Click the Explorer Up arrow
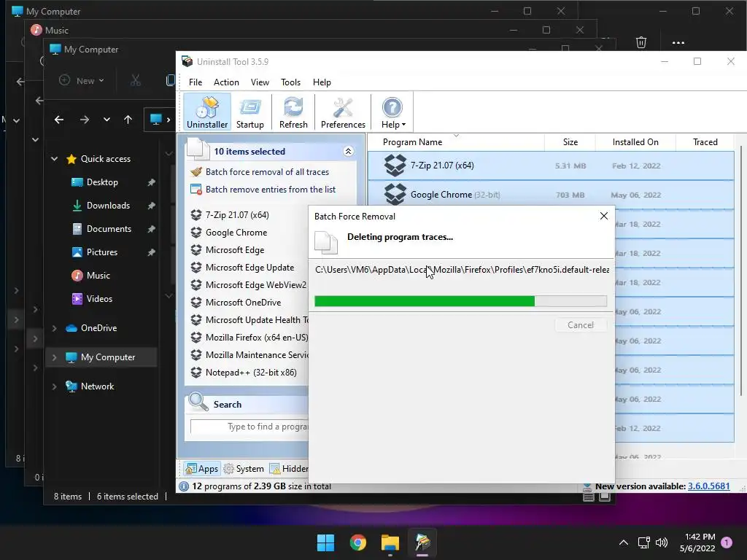The image size is (747, 560). tap(128, 120)
